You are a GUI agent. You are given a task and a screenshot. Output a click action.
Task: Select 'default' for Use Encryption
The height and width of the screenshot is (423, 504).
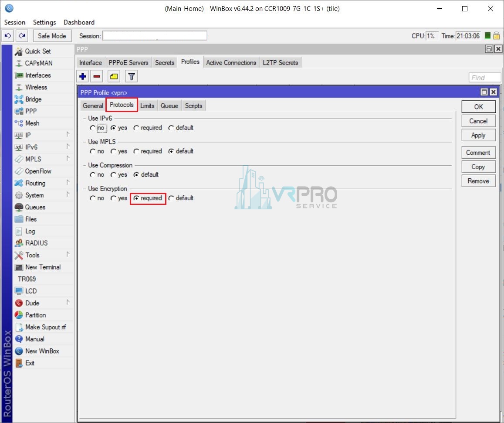tap(171, 198)
